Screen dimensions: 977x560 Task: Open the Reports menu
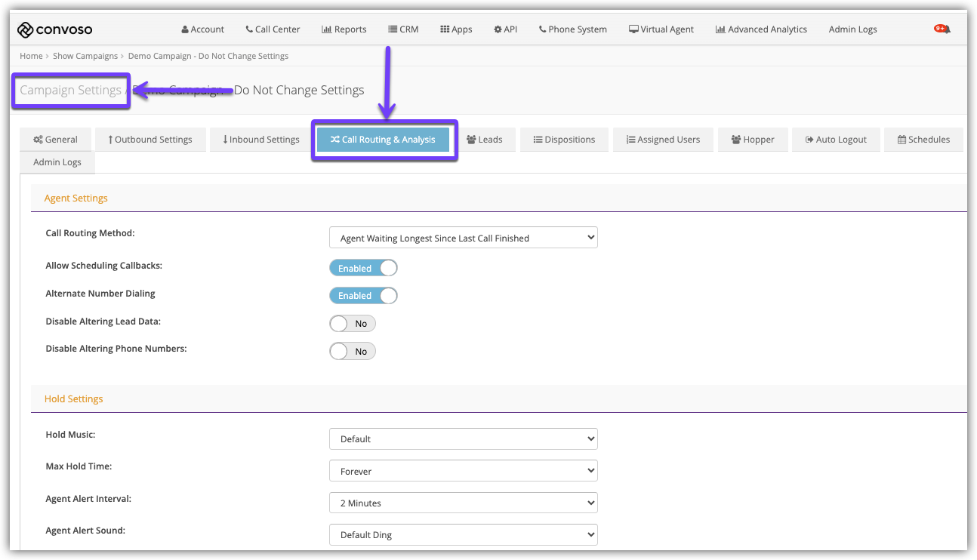click(x=344, y=29)
